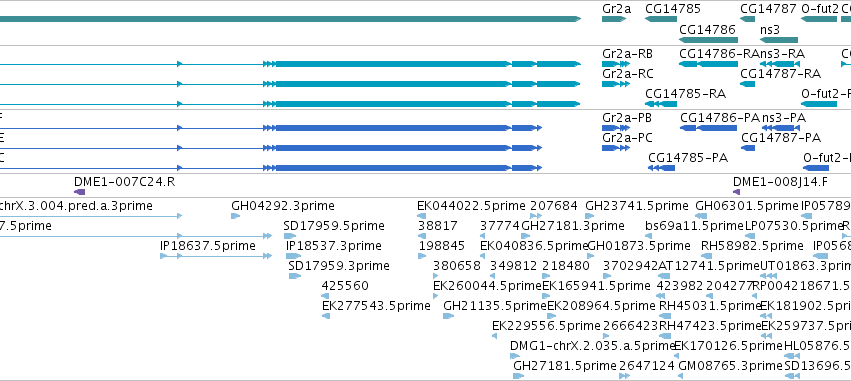Click the CG14785 gene arrow glyph
This screenshot has height=381, width=851.
(x=661, y=19)
